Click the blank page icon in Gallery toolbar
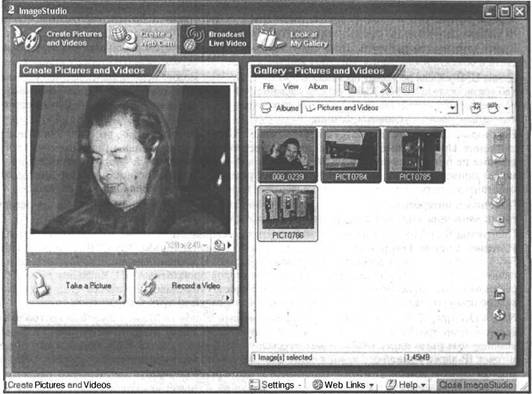 tap(367, 87)
